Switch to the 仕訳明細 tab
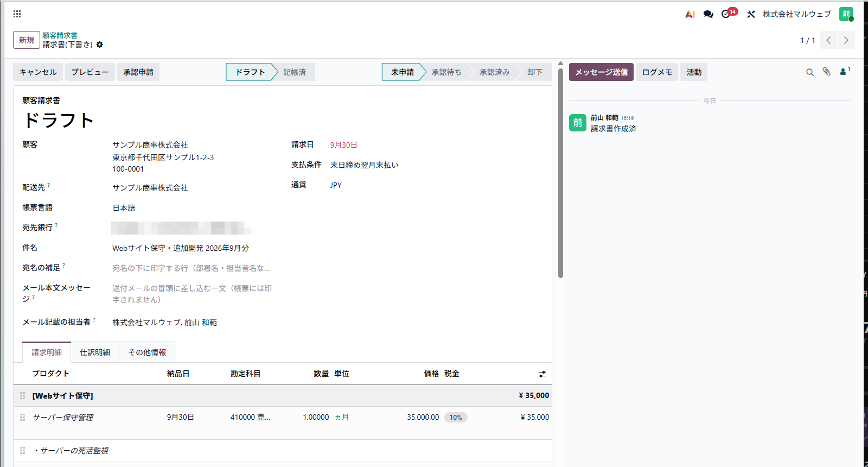This screenshot has height=467, width=868. pos(95,352)
